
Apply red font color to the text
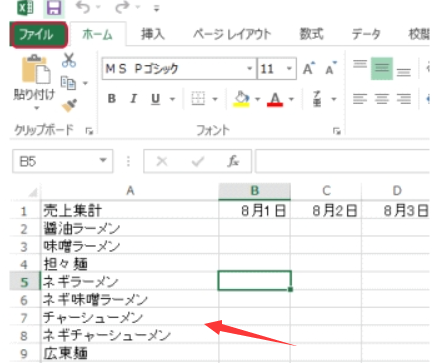pyautogui.click(x=275, y=99)
